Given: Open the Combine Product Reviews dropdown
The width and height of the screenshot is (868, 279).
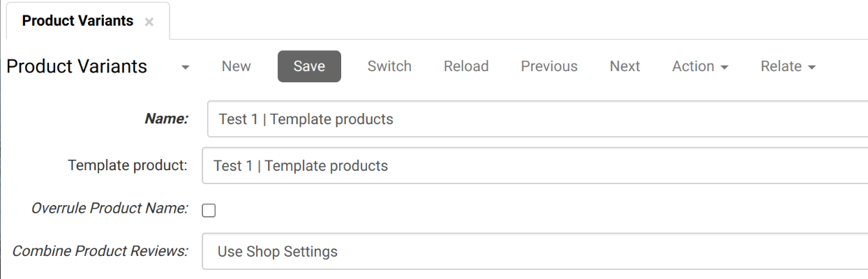Looking at the screenshot, I should point(534,251).
